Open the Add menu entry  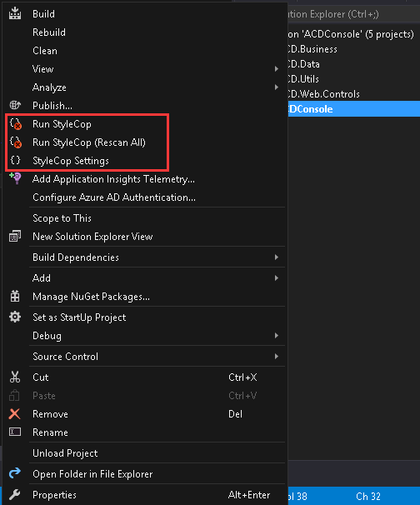tap(145, 278)
